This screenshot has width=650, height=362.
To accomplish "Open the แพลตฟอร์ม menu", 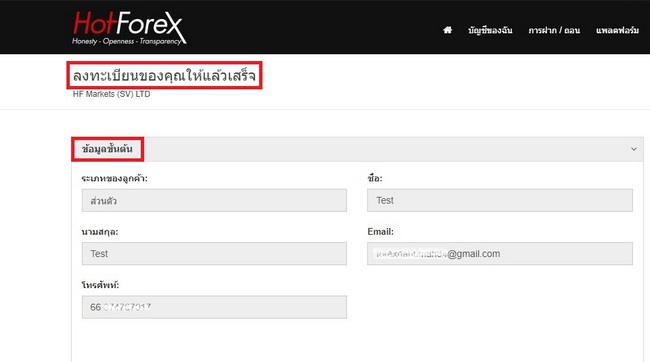I will (617, 30).
